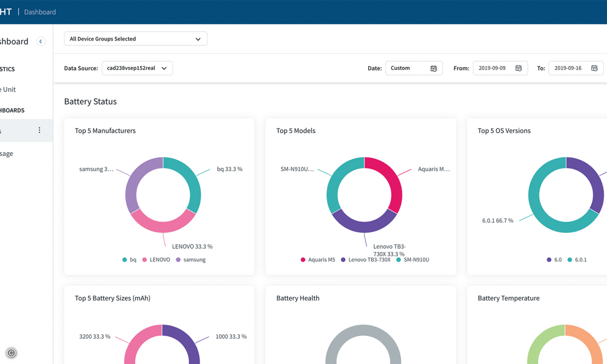Select the '1000 33.3 %' chart label
Image resolution: width=607 pixels, height=364 pixels.
coord(231,337)
